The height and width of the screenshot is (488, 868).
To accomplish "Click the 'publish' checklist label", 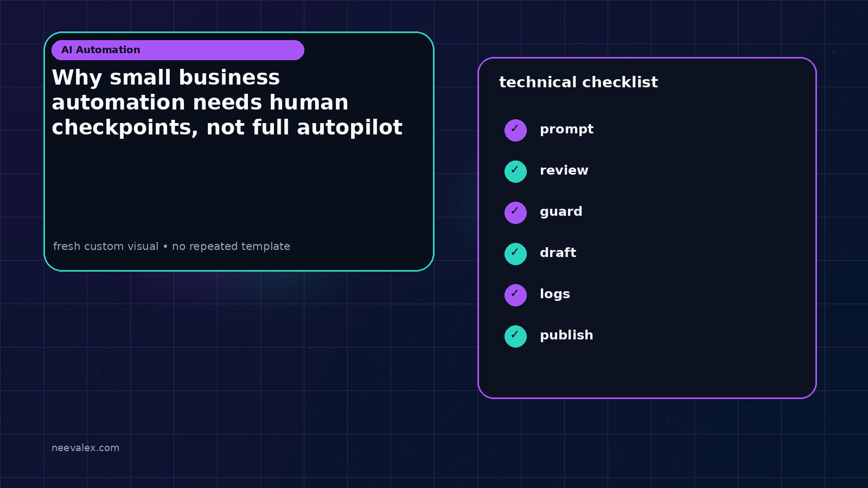I will (566, 335).
